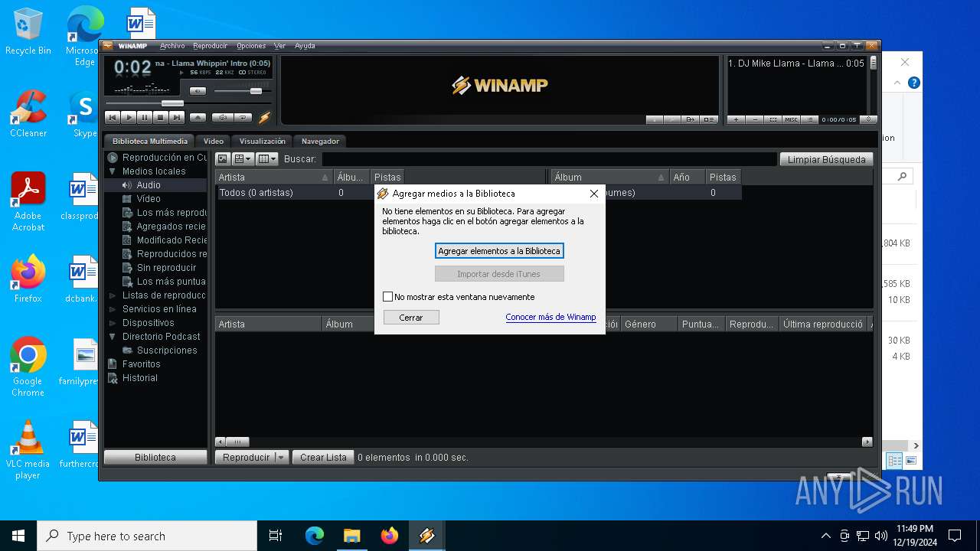980x551 pixels.
Task: Check No mostrar esta ventana nuevamente
Action: (x=387, y=297)
